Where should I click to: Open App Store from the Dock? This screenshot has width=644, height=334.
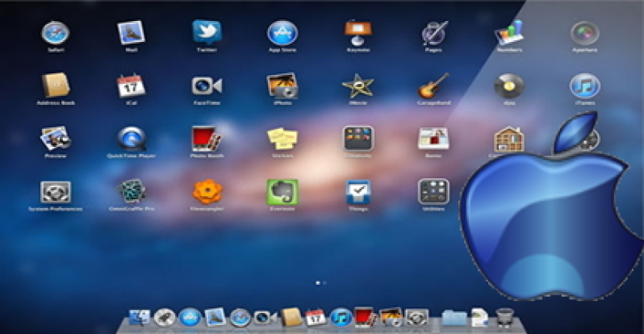[x=190, y=317]
